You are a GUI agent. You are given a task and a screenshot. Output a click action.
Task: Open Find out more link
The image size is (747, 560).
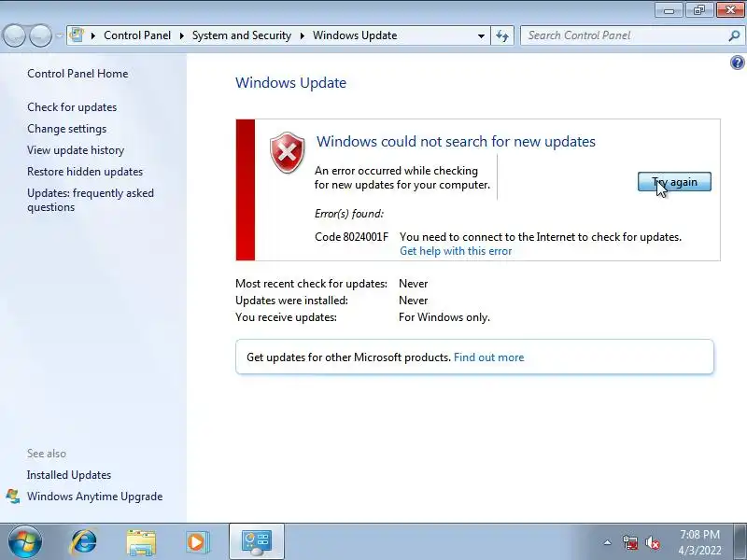click(488, 357)
